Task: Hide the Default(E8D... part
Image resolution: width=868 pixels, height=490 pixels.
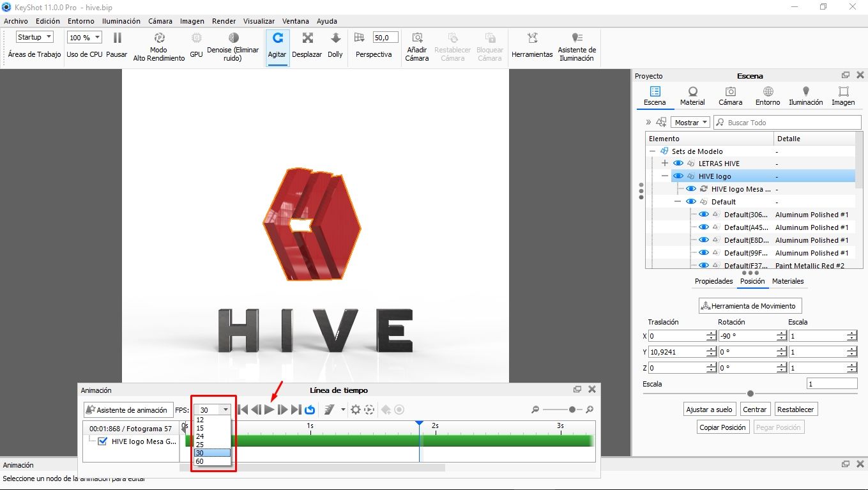Action: point(704,240)
